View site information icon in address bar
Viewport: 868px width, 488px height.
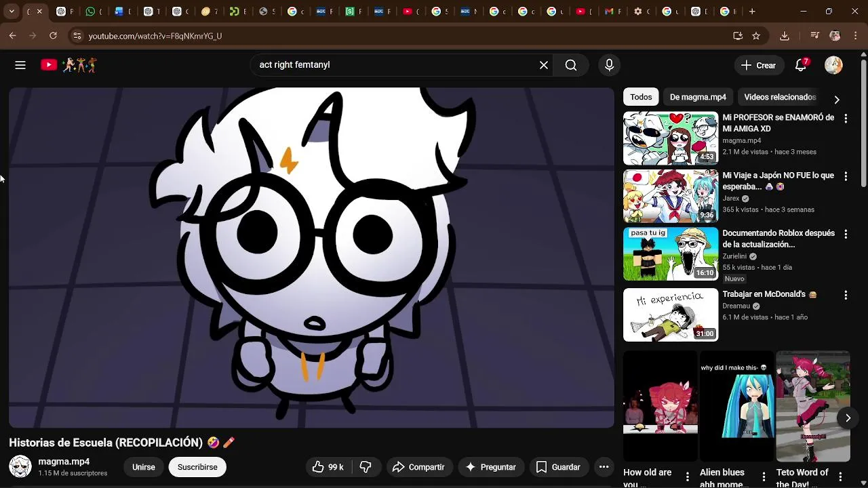tap(77, 36)
